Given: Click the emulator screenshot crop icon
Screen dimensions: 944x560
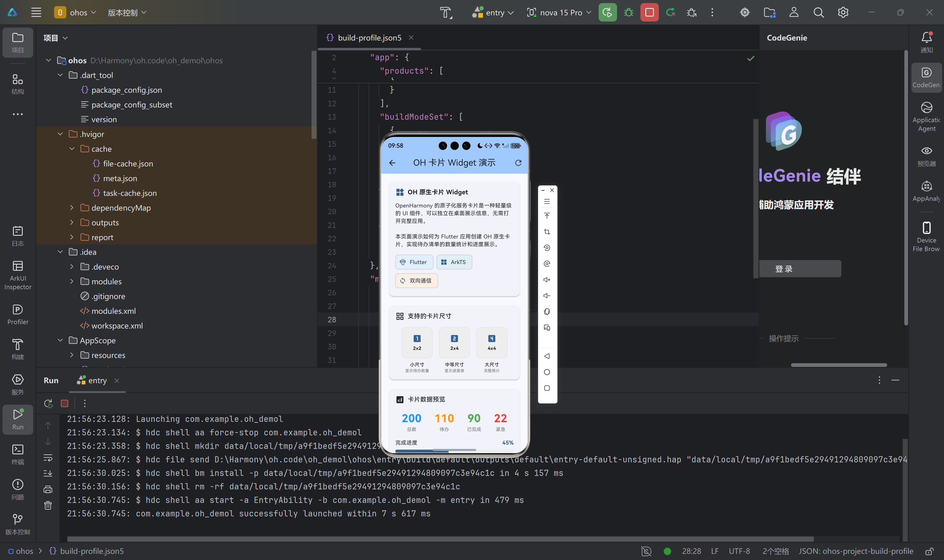Looking at the screenshot, I should 547,232.
